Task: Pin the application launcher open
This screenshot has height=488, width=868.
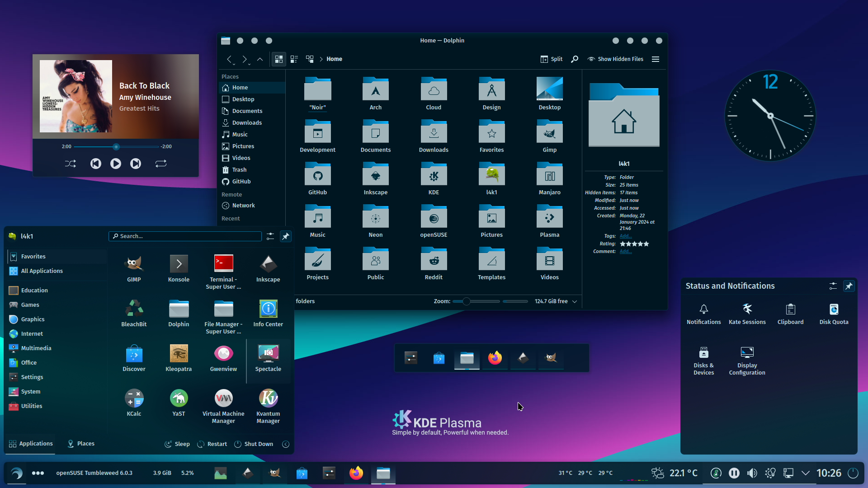Action: (285, 236)
